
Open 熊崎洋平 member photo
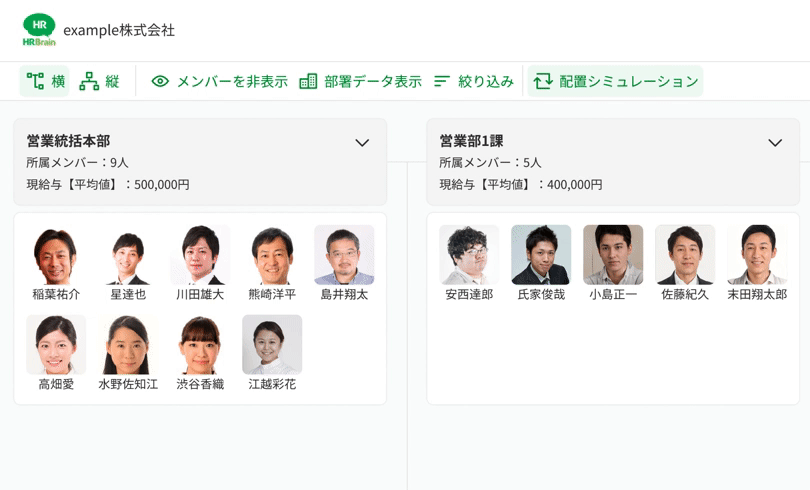click(x=272, y=255)
